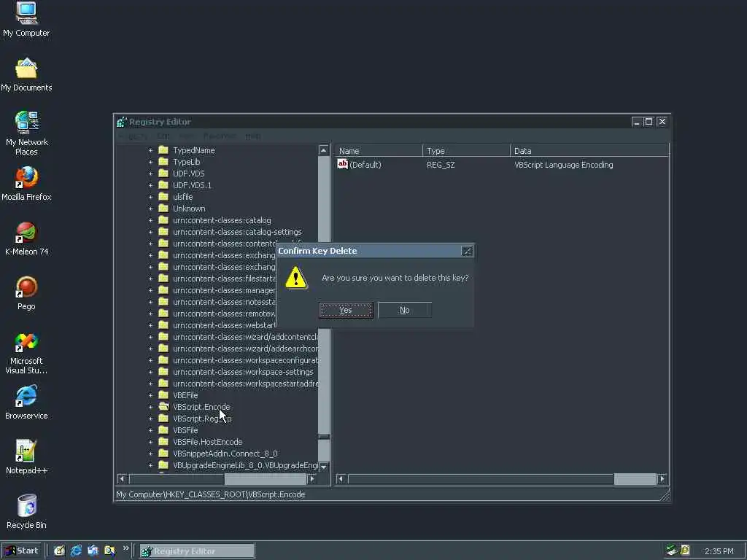This screenshot has width=747, height=560.
Task: Click the Data column header
Action: point(589,150)
